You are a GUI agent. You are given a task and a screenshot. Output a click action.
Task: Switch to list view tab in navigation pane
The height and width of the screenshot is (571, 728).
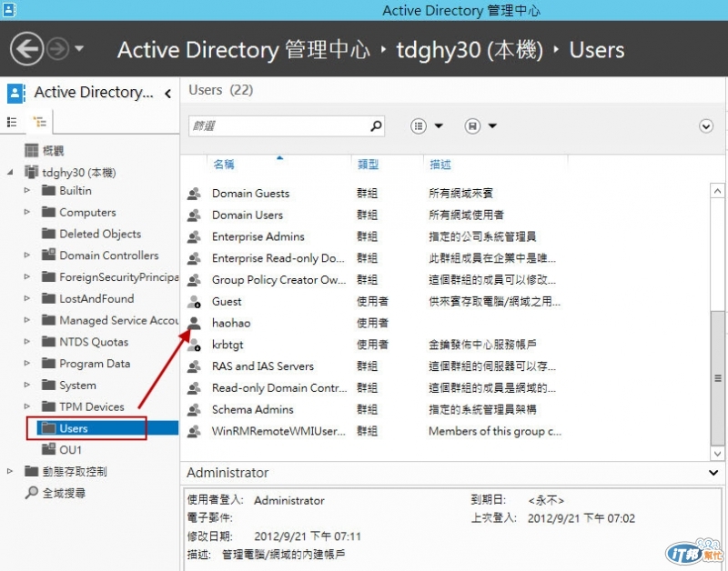tap(12, 122)
